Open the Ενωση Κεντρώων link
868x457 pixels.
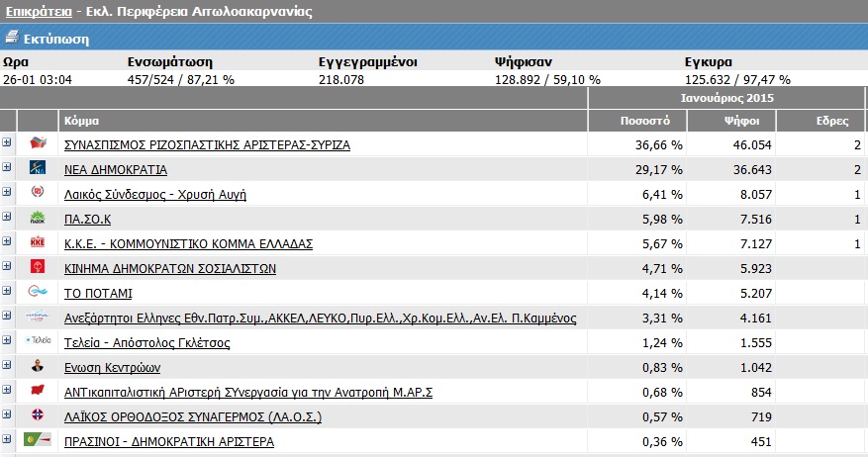[x=113, y=368]
